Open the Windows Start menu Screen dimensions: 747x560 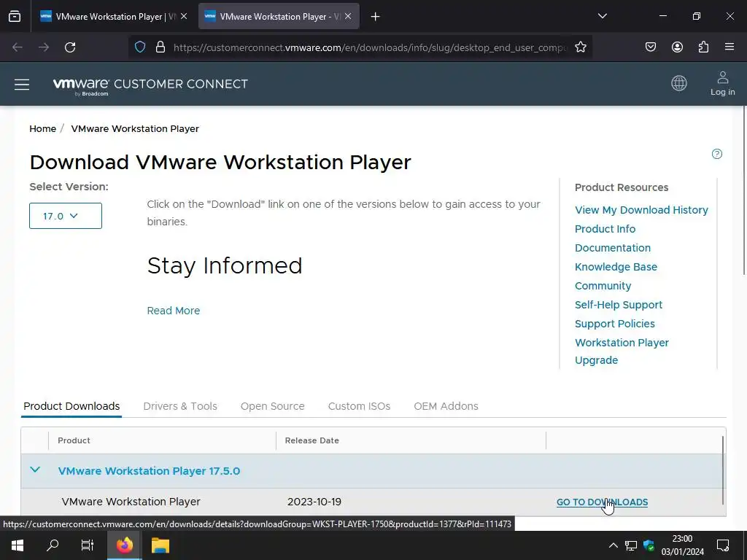pyautogui.click(x=18, y=545)
